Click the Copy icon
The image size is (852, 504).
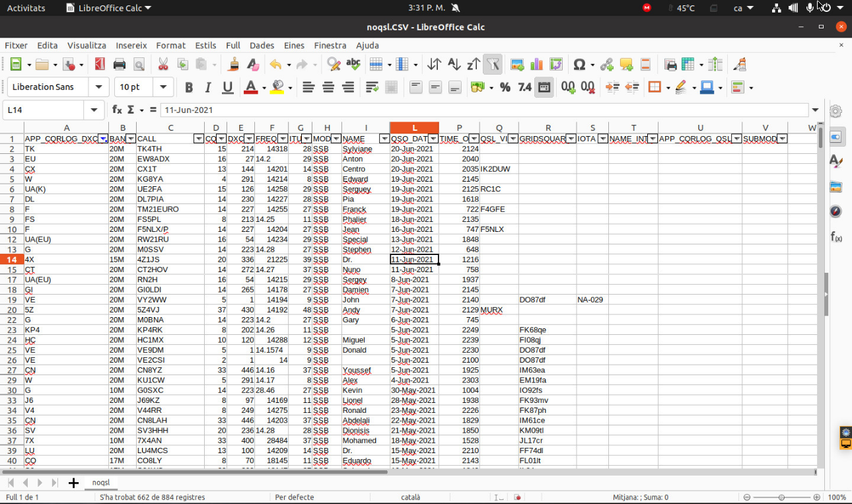pos(182,64)
